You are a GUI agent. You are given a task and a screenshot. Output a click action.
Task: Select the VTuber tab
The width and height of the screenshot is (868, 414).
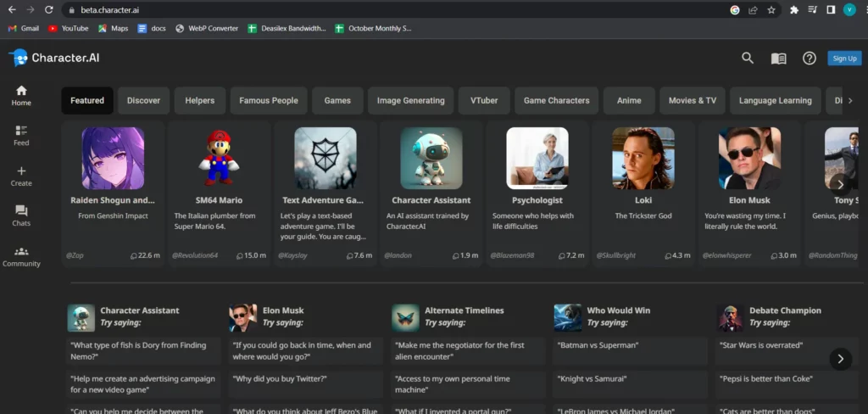(x=484, y=100)
